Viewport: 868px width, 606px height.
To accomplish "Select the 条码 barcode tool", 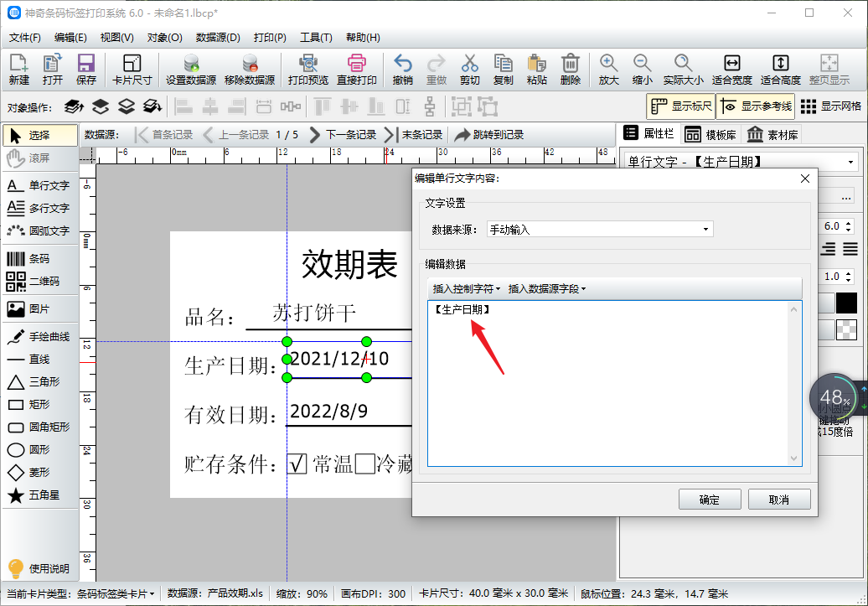I will [40, 259].
